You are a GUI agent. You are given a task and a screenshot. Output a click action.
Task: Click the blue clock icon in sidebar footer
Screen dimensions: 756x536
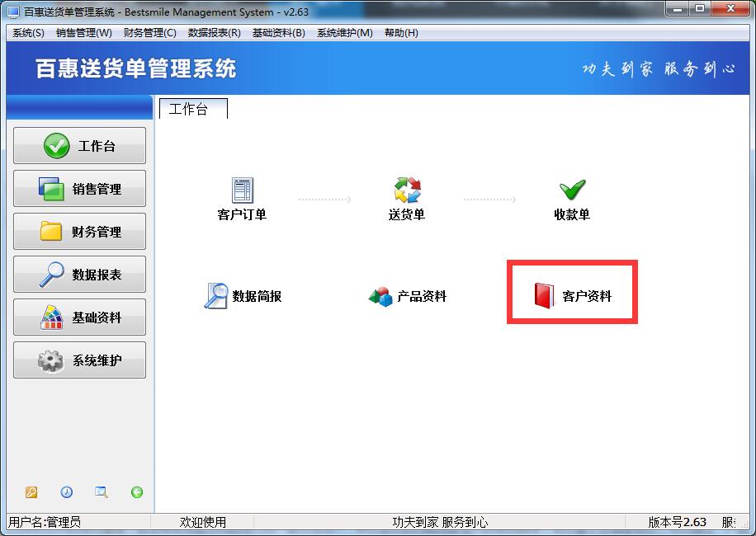tap(67, 492)
